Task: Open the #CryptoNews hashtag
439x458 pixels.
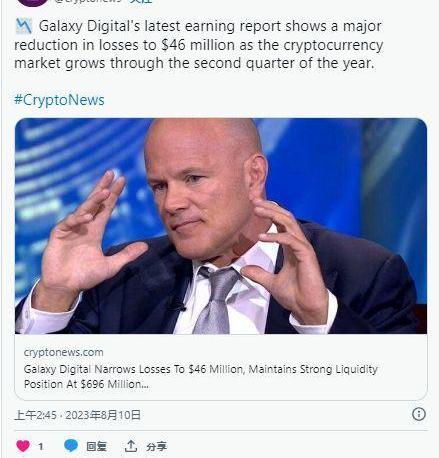Action: pos(59,100)
